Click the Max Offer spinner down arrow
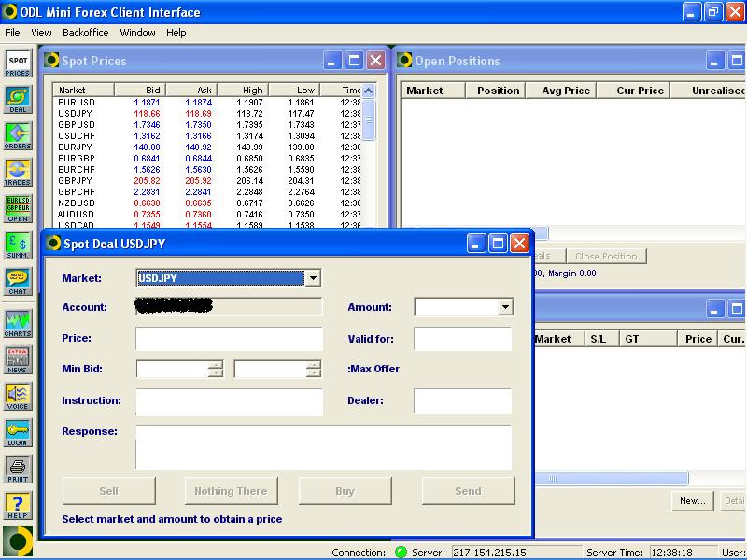 314,373
